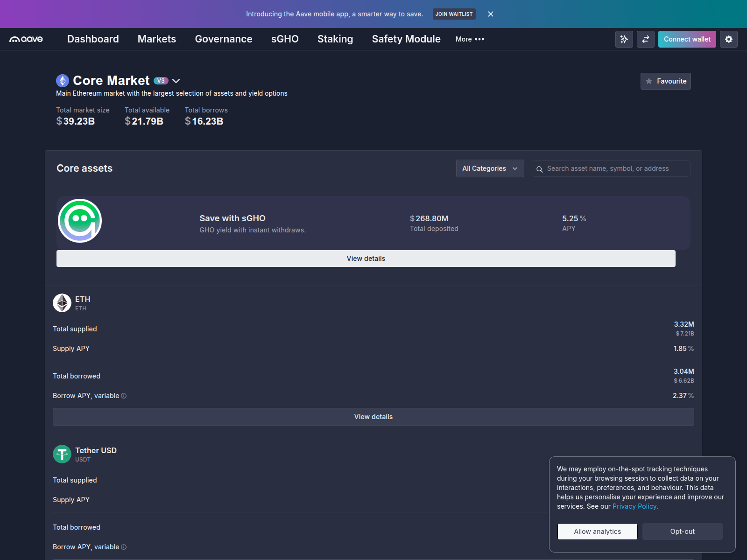Click the sGHO mascot logo
Viewport: 747px width, 560px height.
(80, 221)
